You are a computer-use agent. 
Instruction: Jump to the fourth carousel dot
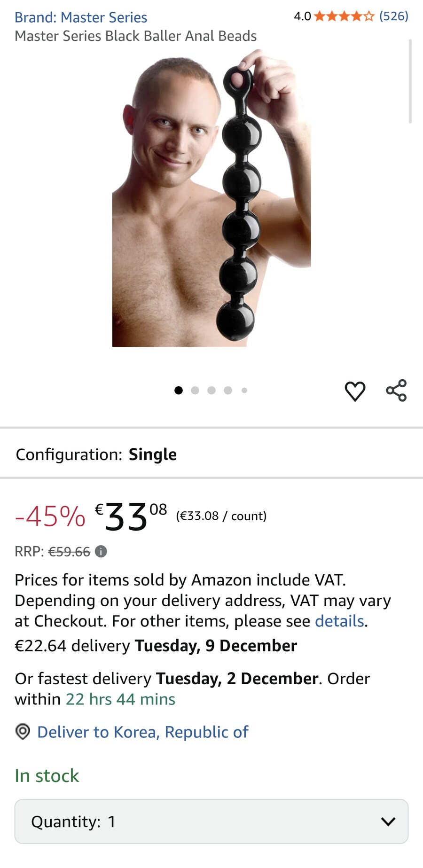228,390
